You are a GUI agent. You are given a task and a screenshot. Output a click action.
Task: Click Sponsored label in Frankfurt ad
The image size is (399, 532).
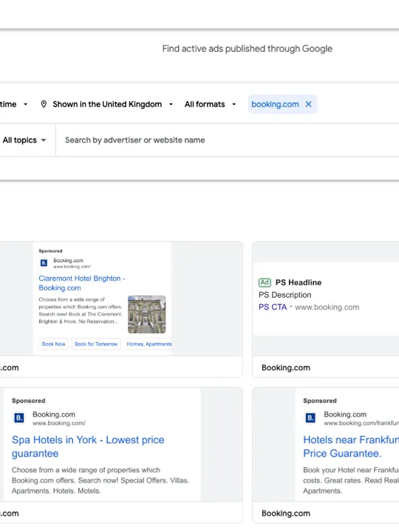tap(320, 400)
